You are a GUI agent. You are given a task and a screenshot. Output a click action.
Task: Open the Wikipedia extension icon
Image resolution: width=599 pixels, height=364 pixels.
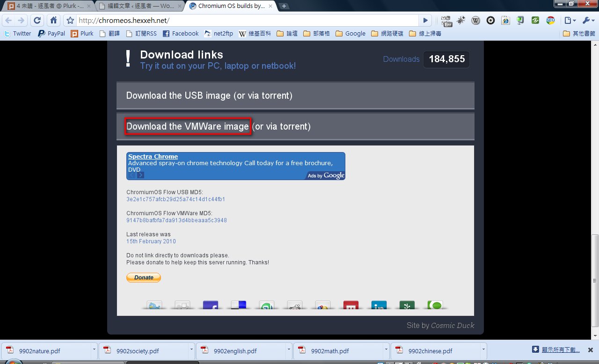[475, 21]
